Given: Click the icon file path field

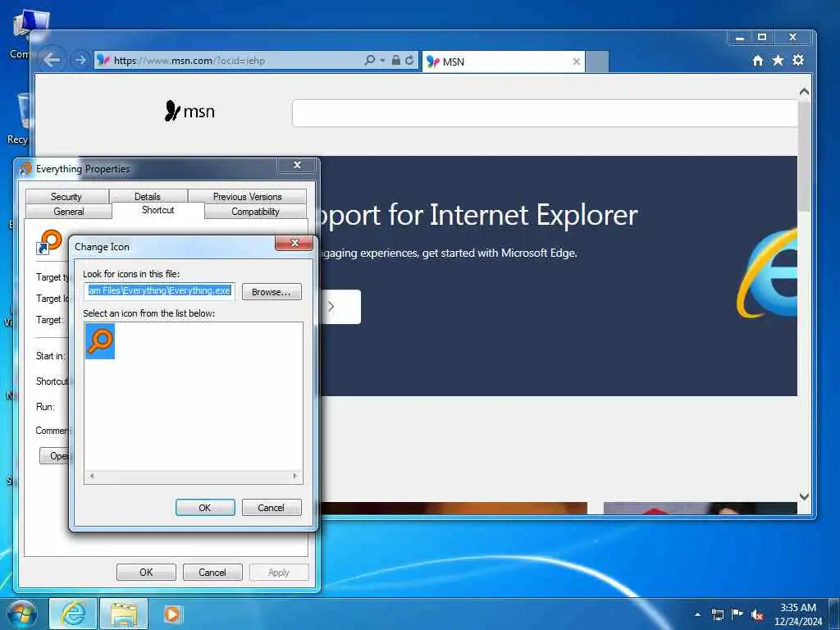Looking at the screenshot, I should point(160,291).
